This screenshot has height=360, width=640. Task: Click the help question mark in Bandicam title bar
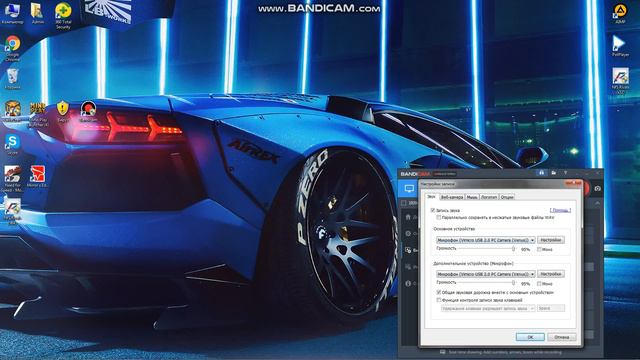point(565,173)
